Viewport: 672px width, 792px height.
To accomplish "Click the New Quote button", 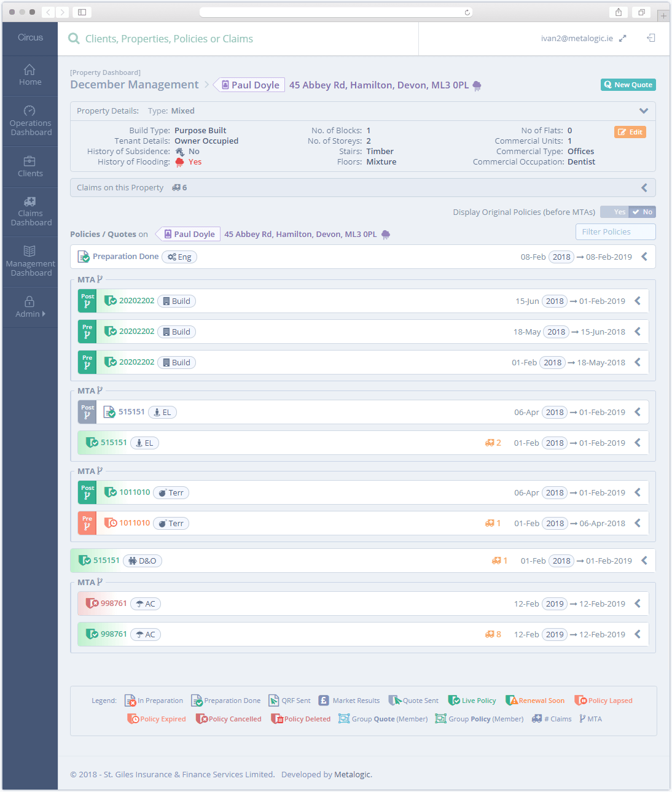I will 628,85.
